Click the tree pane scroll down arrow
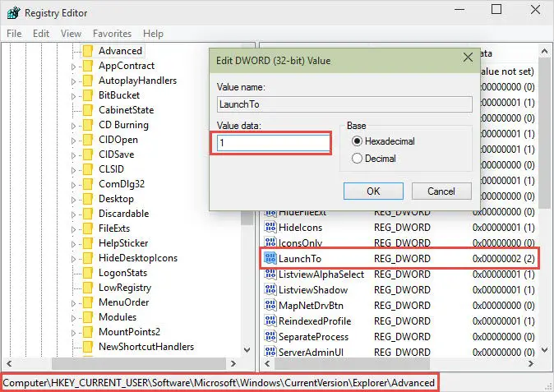 pos(247,350)
